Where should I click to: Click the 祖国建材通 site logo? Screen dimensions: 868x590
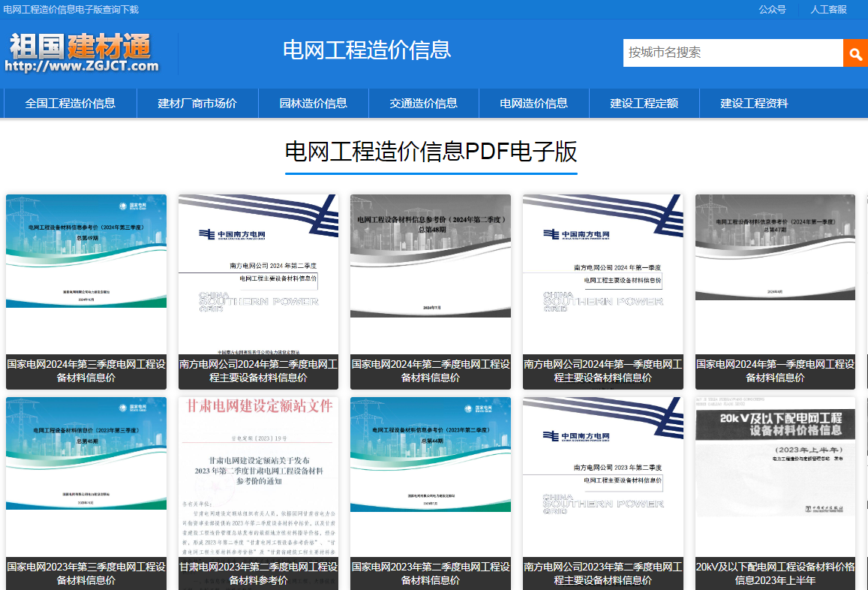82,53
